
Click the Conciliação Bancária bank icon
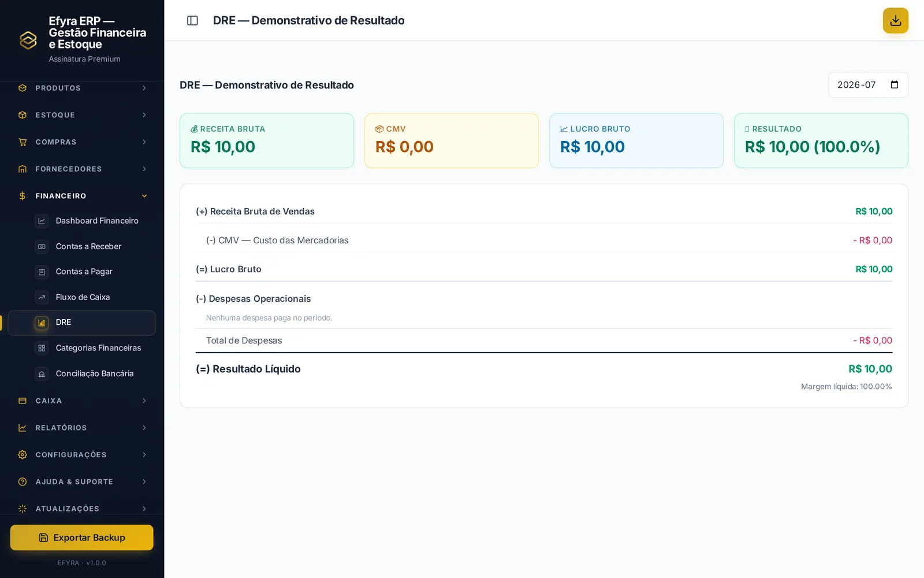click(x=42, y=374)
